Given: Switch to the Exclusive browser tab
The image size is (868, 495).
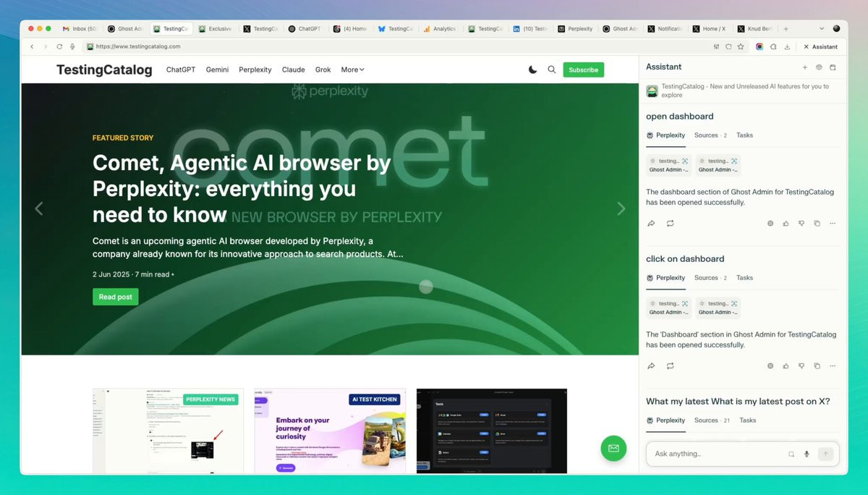Looking at the screenshot, I should pos(216,29).
